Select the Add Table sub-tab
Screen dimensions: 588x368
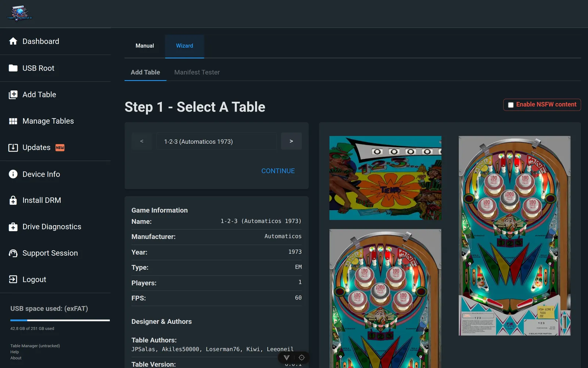(146, 72)
